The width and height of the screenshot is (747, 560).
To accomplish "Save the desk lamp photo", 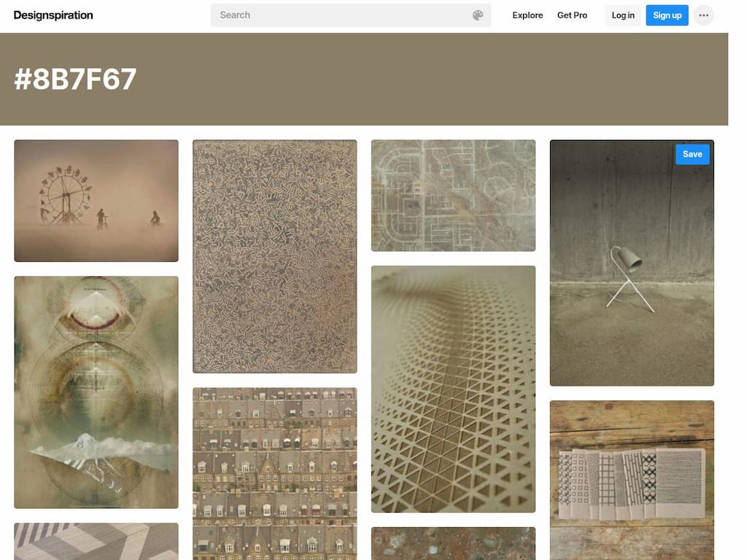I will tap(692, 154).
